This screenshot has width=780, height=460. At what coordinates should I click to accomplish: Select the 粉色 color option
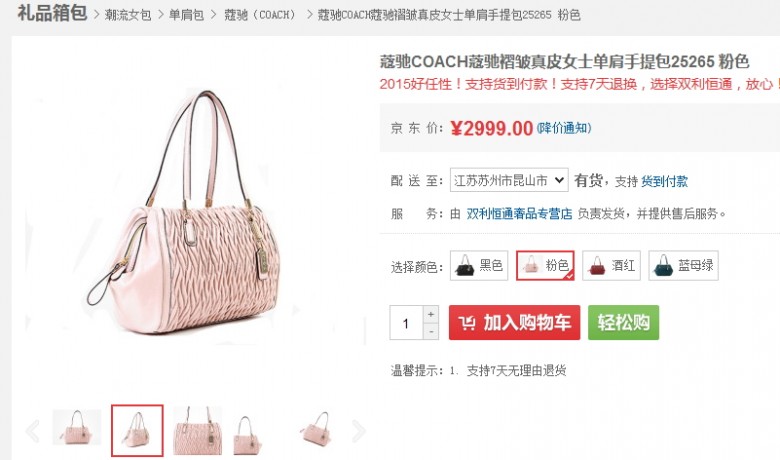pos(545,266)
